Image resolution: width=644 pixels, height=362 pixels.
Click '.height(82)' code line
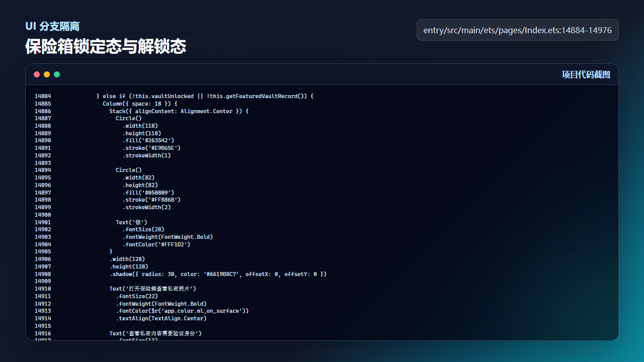pyautogui.click(x=140, y=185)
